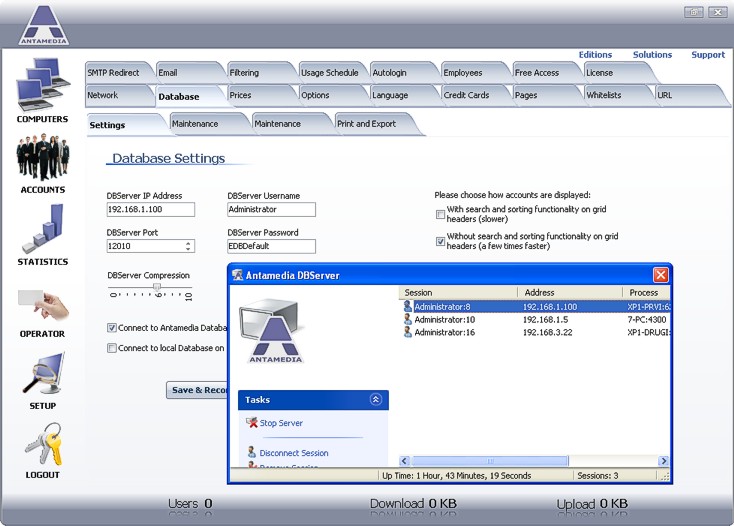Open the Accounts section icon
Image resolution: width=734 pixels, height=526 pixels.
(43, 157)
